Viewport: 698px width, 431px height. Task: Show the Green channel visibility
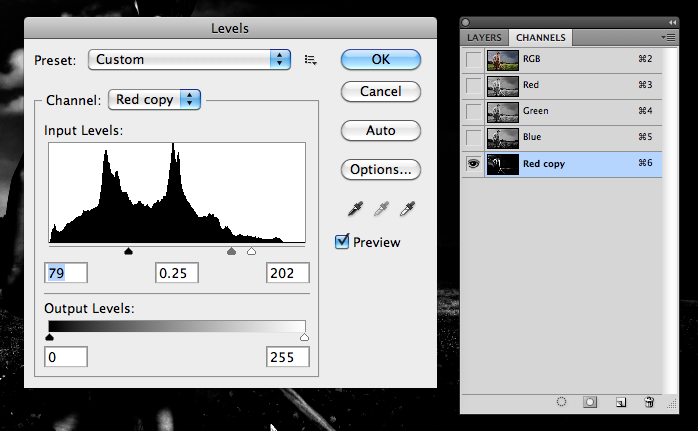click(473, 111)
